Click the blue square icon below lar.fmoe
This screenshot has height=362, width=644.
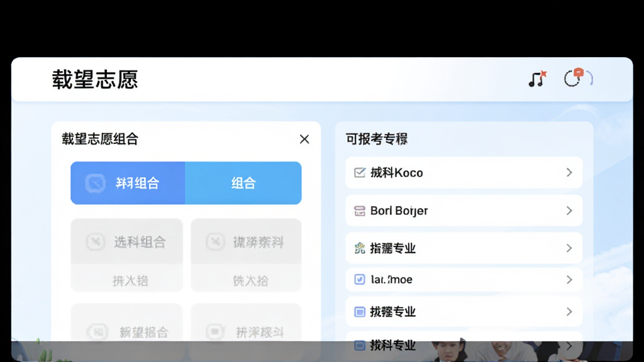tap(359, 312)
